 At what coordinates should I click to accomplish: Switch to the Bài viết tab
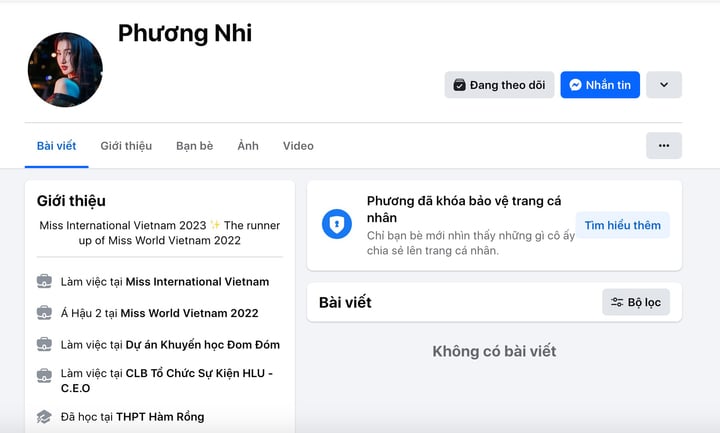[x=56, y=146]
